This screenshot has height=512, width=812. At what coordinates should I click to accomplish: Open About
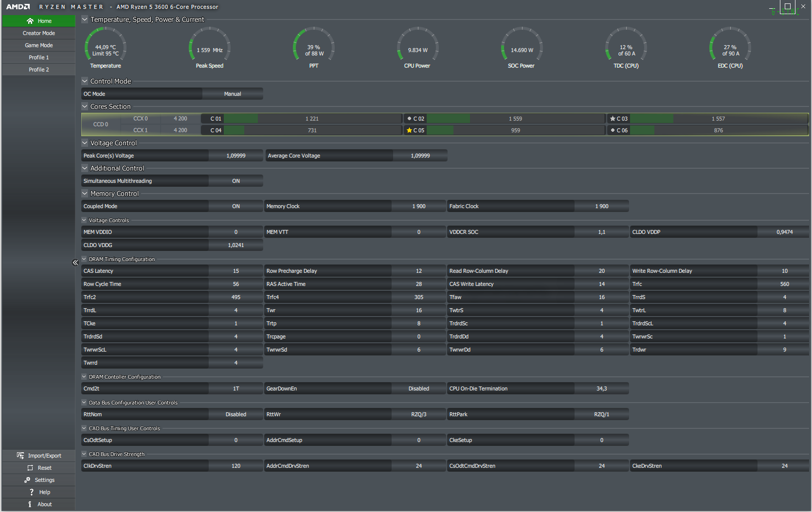39,504
